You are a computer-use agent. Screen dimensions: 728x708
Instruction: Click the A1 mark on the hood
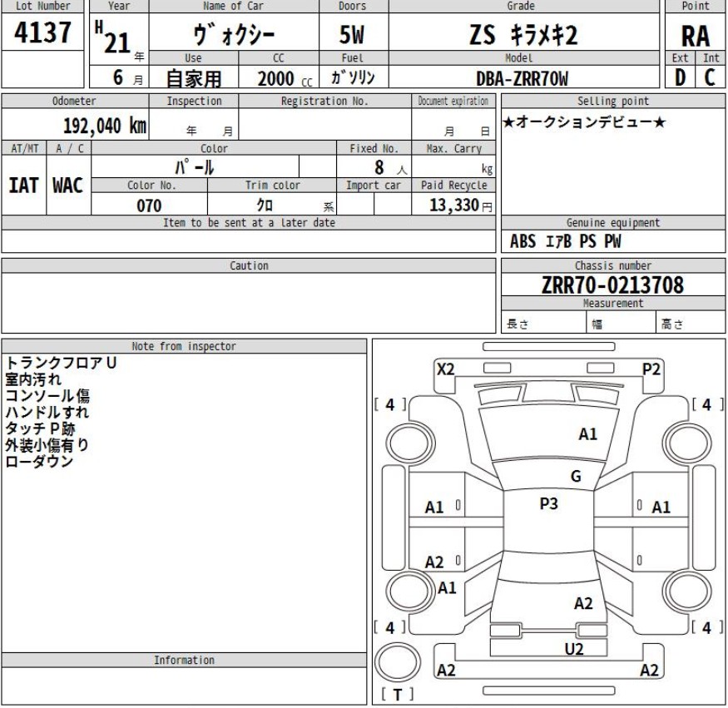coord(590,433)
